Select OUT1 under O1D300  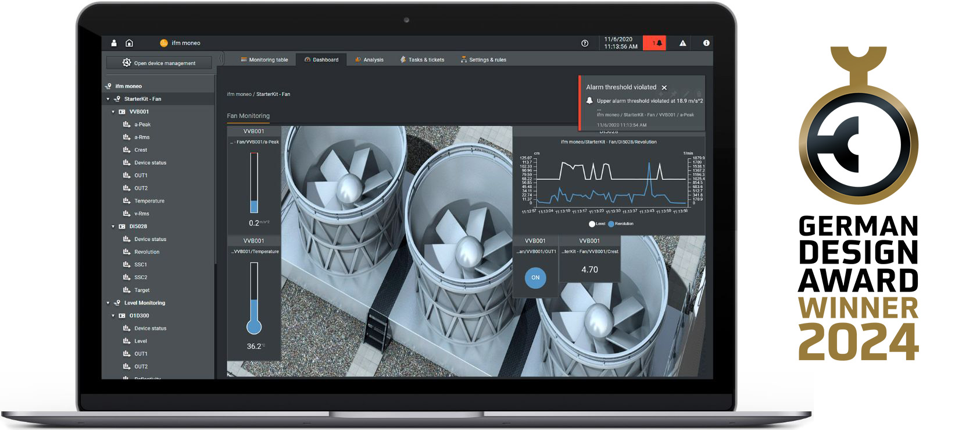tap(141, 354)
